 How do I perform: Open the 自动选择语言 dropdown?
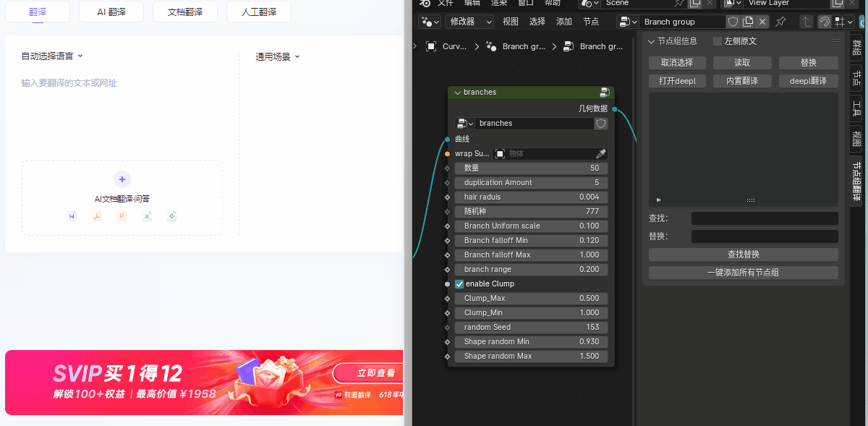52,56
